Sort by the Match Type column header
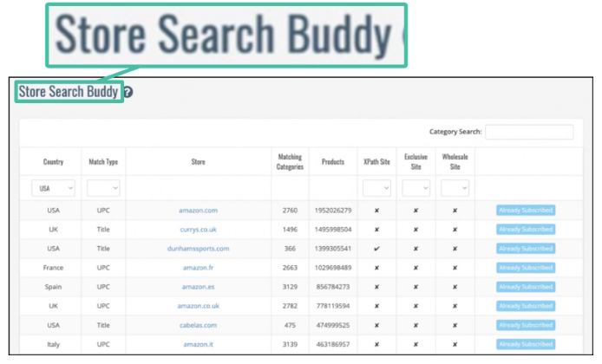The width and height of the screenshot is (602, 364). [x=103, y=162]
